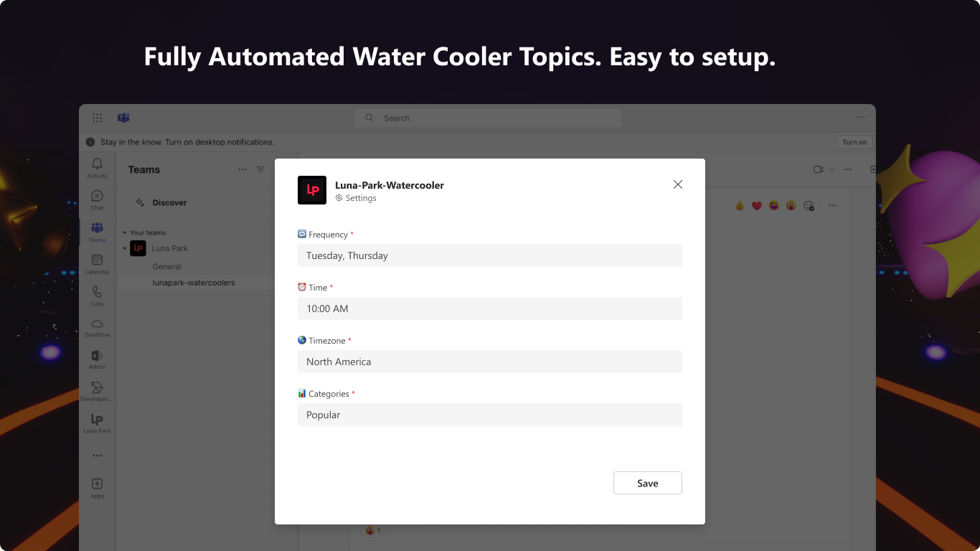
Task: Open the Luna Park app icon
Action: pyautogui.click(x=97, y=423)
